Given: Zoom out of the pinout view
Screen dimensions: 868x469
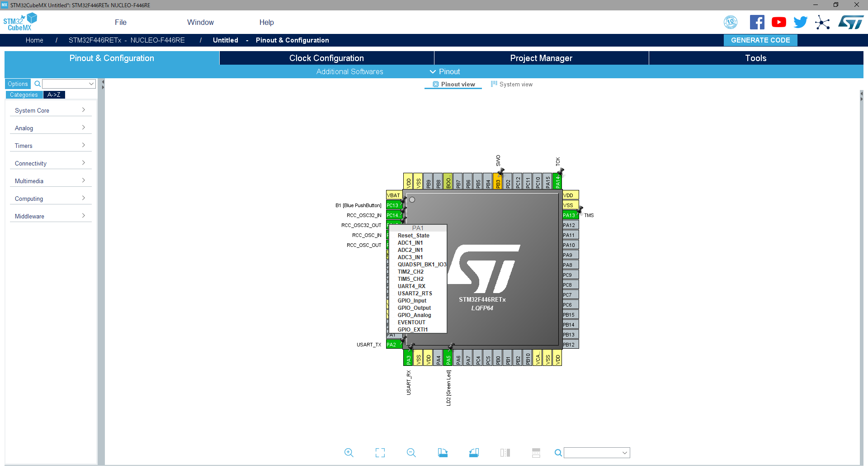Looking at the screenshot, I should 411,453.
